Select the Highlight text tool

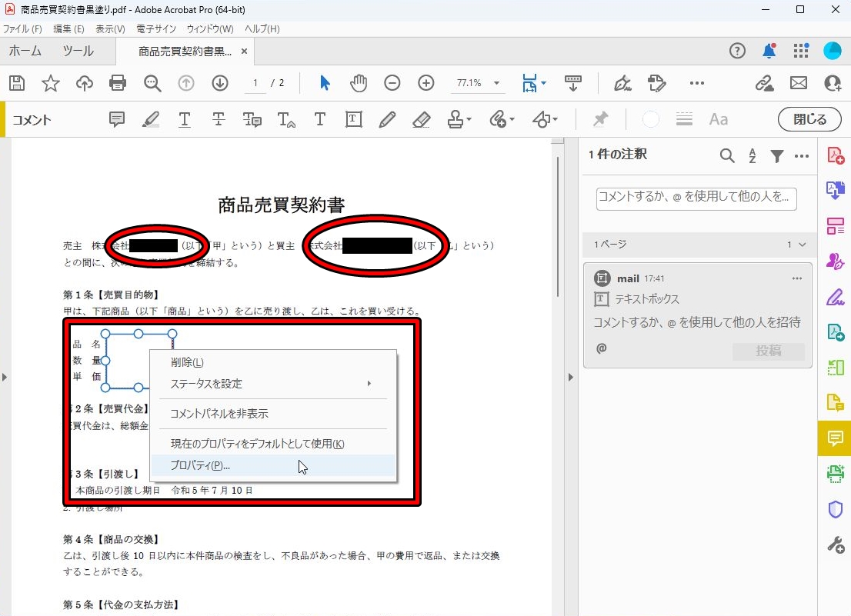[152, 119]
